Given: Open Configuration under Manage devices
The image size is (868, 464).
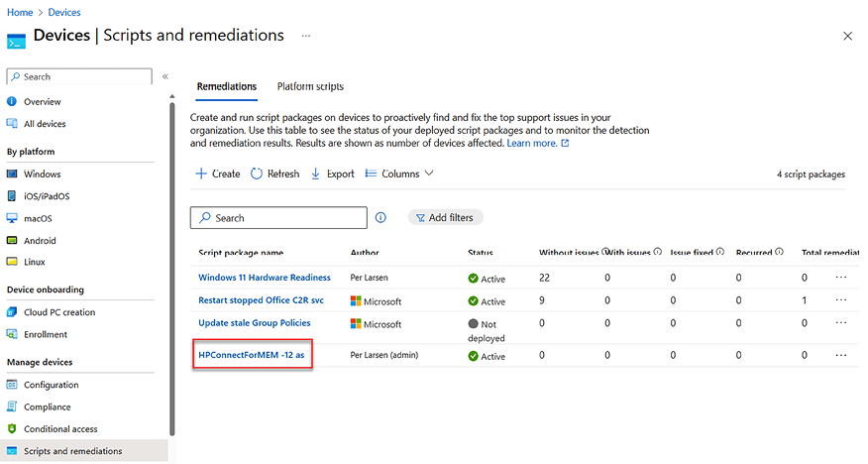Looking at the screenshot, I should click(x=51, y=385).
